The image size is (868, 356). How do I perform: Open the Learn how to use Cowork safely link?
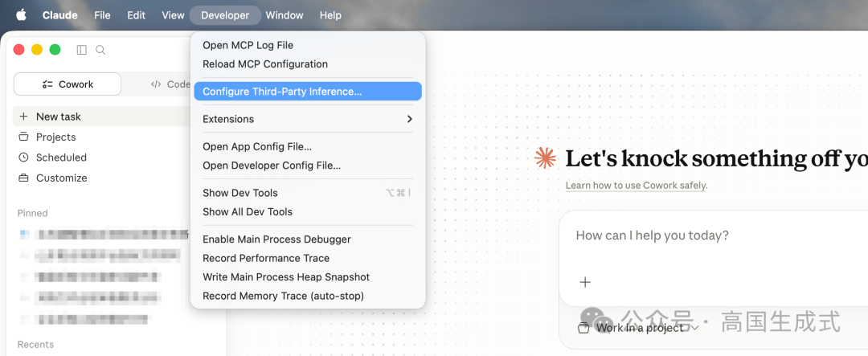[636, 186]
